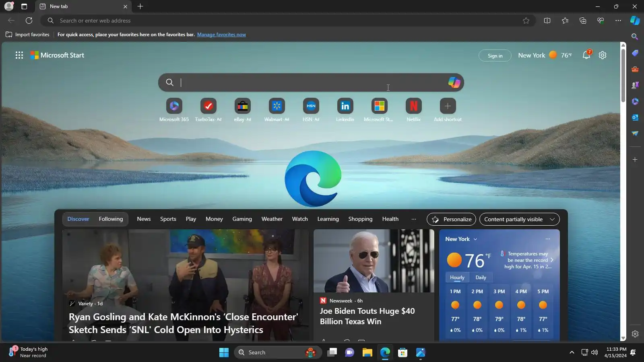Open the app launcher grid icon

19,56
